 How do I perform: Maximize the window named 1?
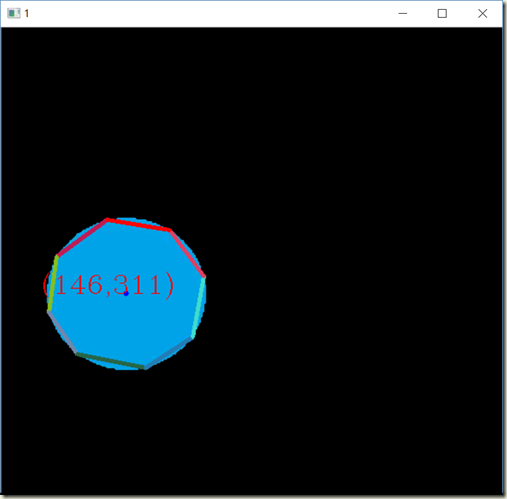pos(442,14)
